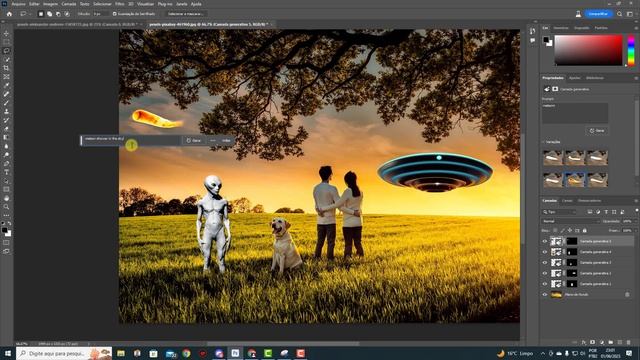Open the Arquivo menu

18,4
